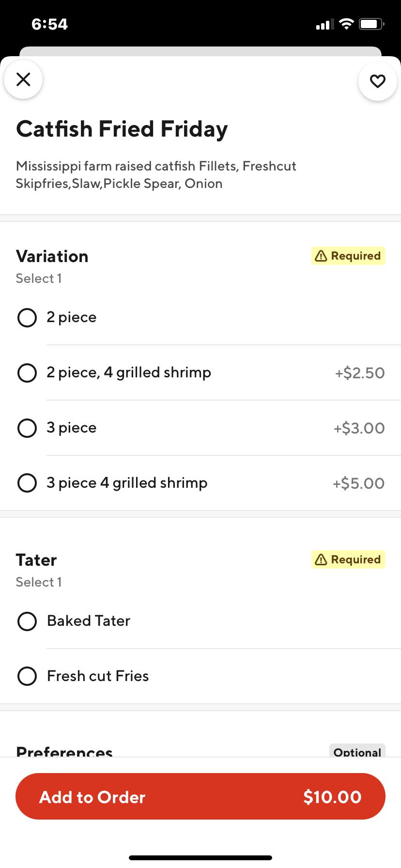The width and height of the screenshot is (401, 868).
Task: Tap the battery indicator icon
Action: click(x=371, y=24)
